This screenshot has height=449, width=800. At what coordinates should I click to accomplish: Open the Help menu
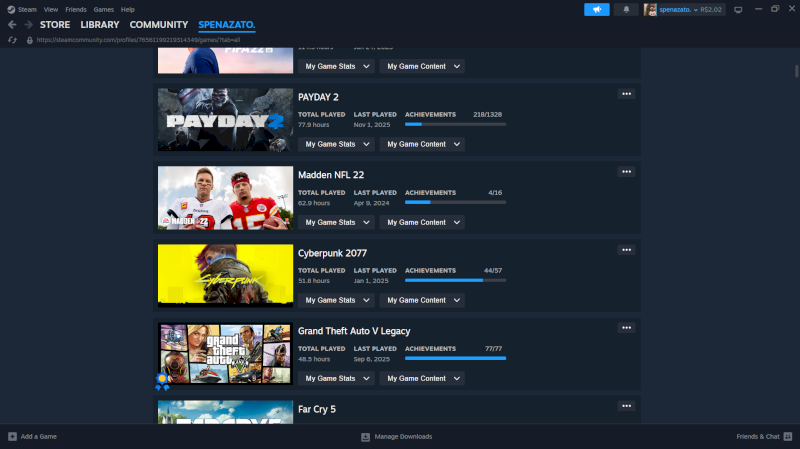click(128, 10)
